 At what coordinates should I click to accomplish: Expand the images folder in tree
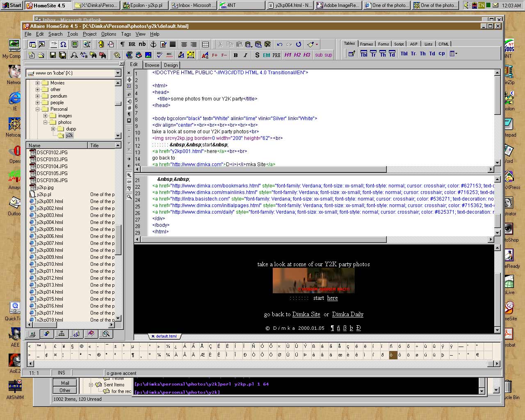pos(45,116)
